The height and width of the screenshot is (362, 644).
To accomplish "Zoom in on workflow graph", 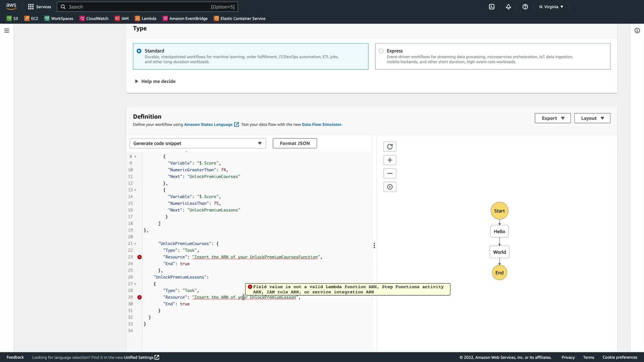I will (390, 160).
